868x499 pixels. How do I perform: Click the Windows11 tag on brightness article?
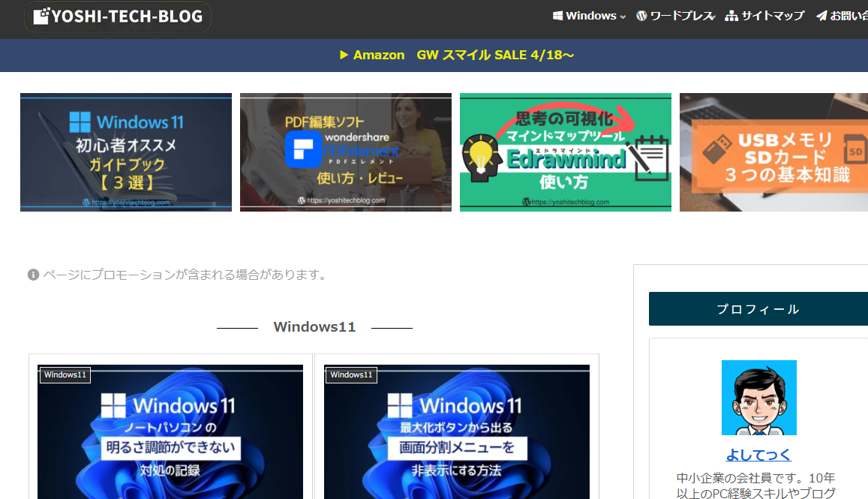65,375
